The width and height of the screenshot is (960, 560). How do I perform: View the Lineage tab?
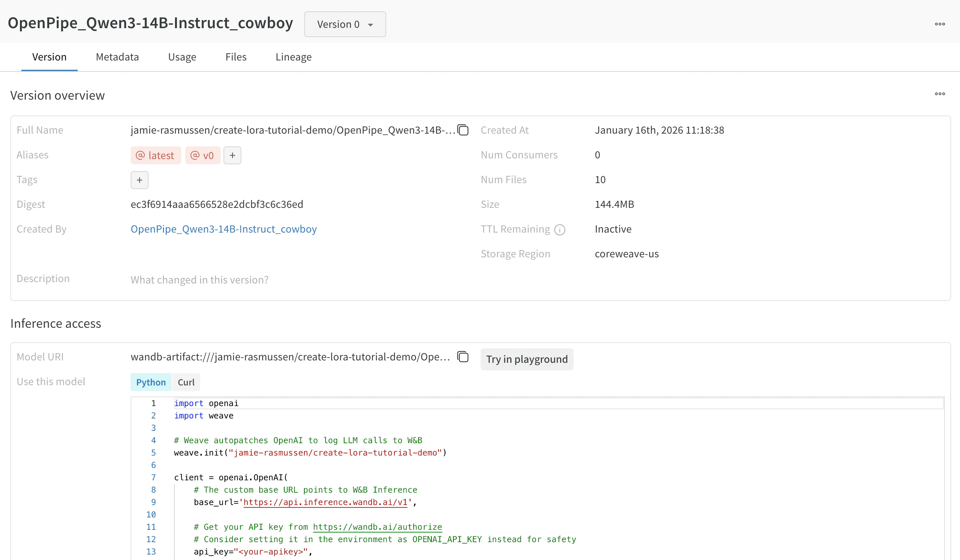tap(293, 57)
